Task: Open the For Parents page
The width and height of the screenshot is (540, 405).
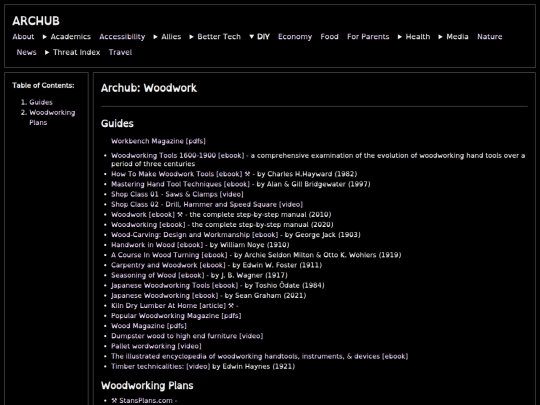Action: [368, 37]
